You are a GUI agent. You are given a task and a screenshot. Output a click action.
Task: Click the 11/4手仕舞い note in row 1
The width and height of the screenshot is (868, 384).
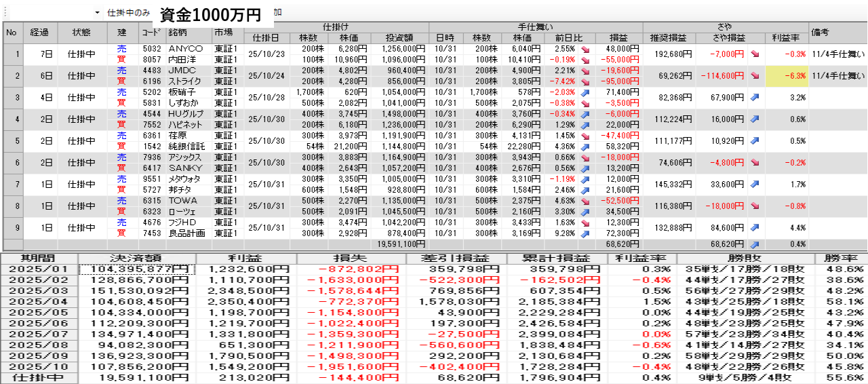pyautogui.click(x=837, y=54)
